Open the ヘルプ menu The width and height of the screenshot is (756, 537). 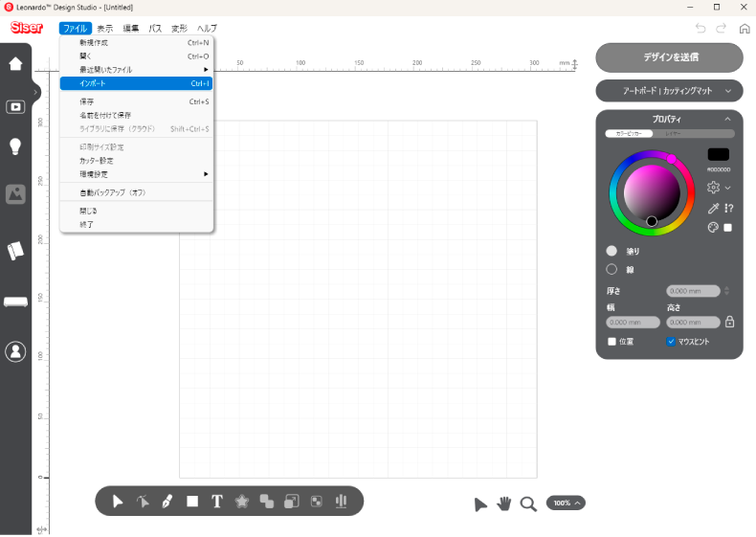207,29
